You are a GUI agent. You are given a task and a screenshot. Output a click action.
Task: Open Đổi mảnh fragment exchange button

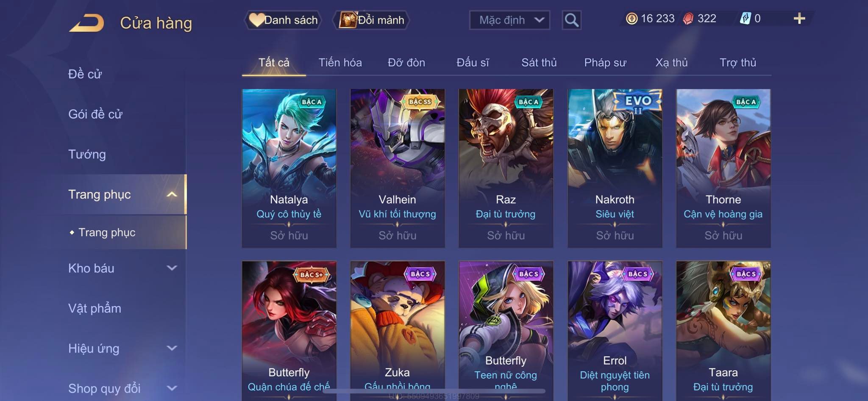click(x=372, y=20)
